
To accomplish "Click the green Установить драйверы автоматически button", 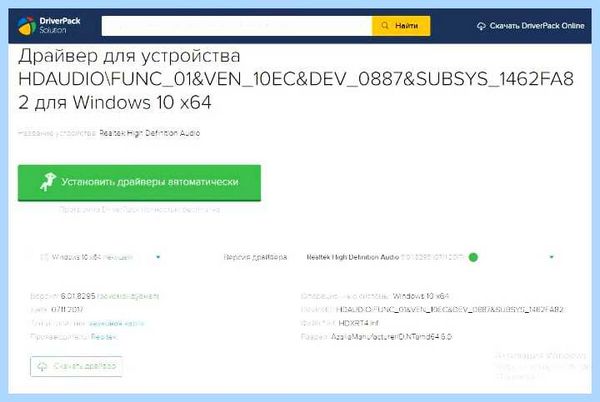I will pos(139,182).
